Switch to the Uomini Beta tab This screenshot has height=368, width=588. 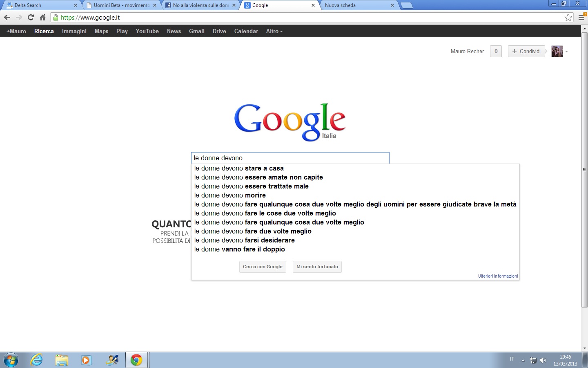tap(121, 5)
